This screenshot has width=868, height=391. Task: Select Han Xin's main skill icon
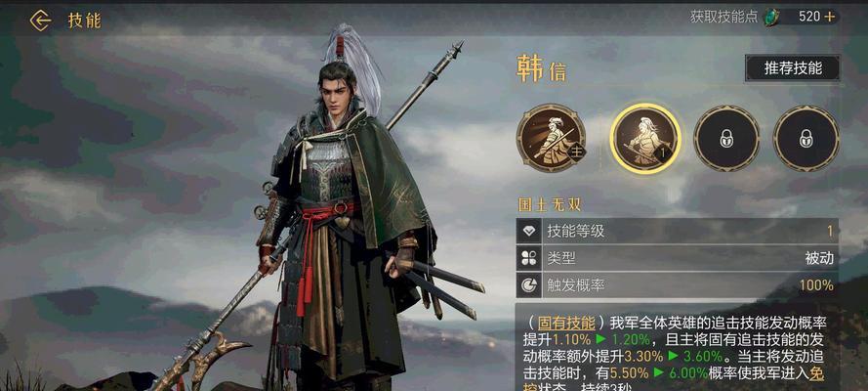tap(551, 138)
